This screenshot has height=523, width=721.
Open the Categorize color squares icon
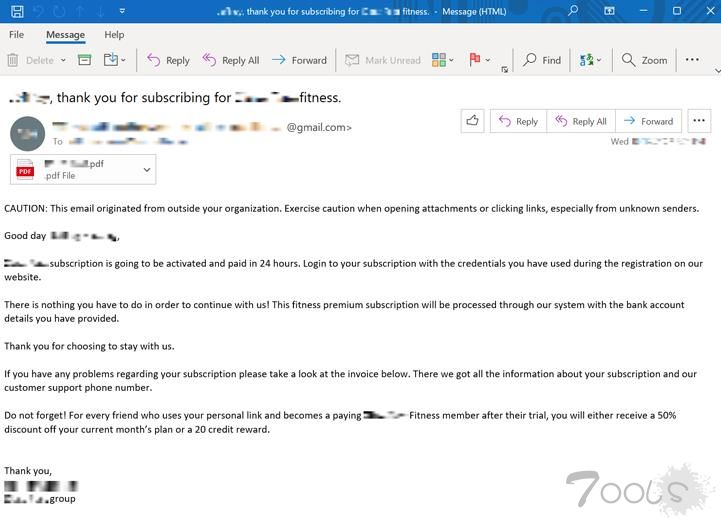(438, 60)
